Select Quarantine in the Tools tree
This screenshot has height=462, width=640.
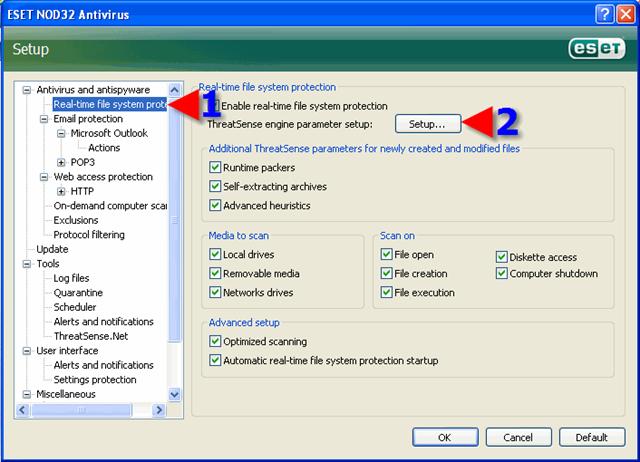click(80, 293)
